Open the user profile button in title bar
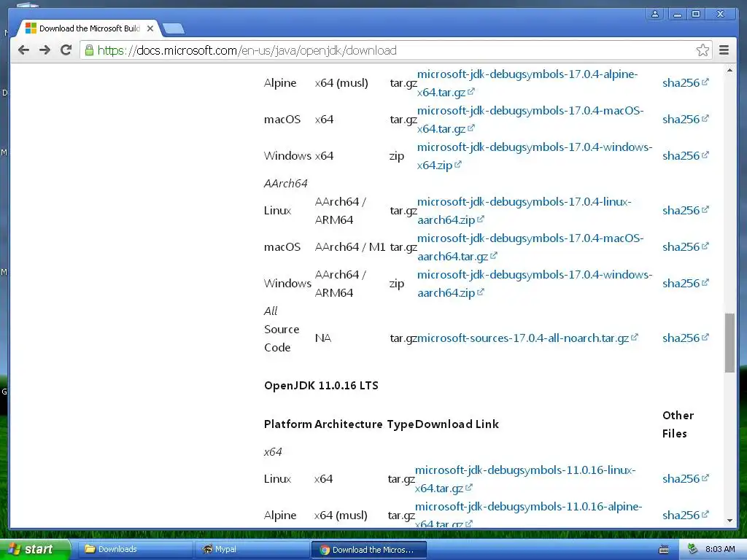The height and width of the screenshot is (560, 747). pyautogui.click(x=655, y=14)
